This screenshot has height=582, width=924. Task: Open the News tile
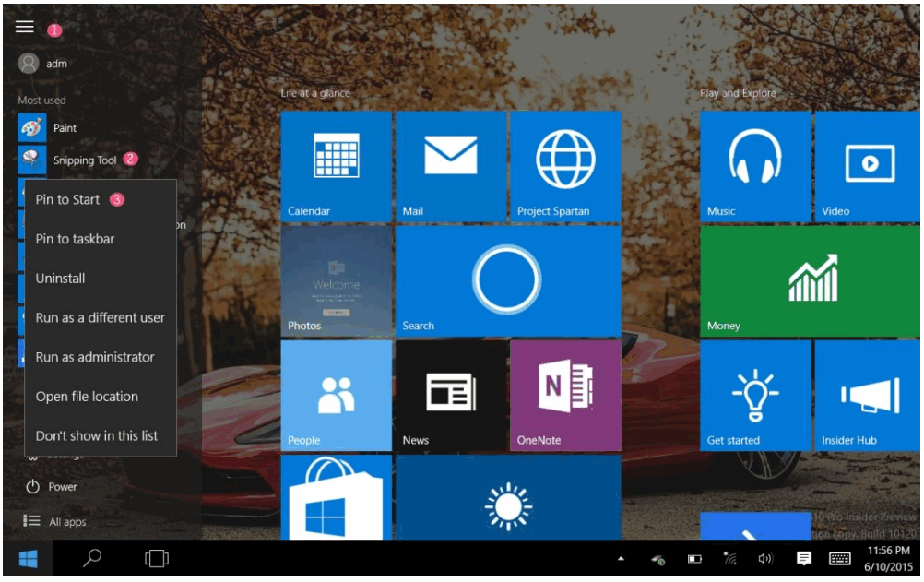click(x=450, y=395)
